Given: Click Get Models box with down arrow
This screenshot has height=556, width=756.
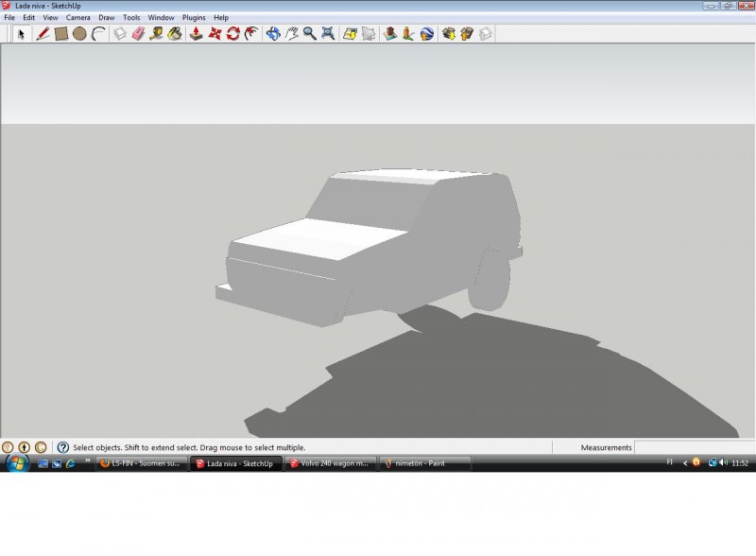Looking at the screenshot, I should click(448, 34).
